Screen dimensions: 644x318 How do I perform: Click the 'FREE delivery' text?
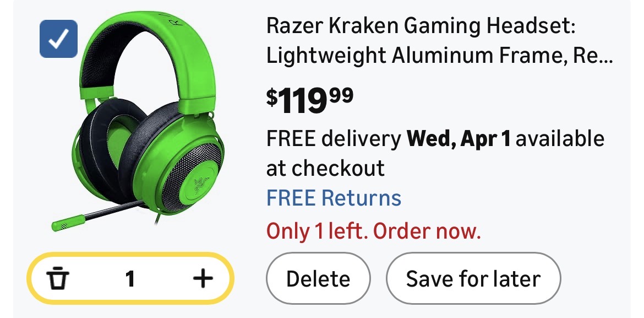click(x=334, y=139)
